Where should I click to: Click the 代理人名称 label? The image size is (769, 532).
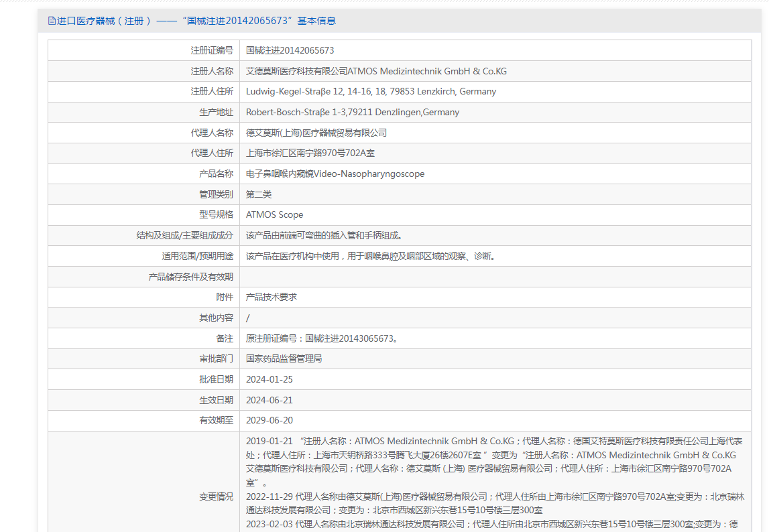(212, 133)
